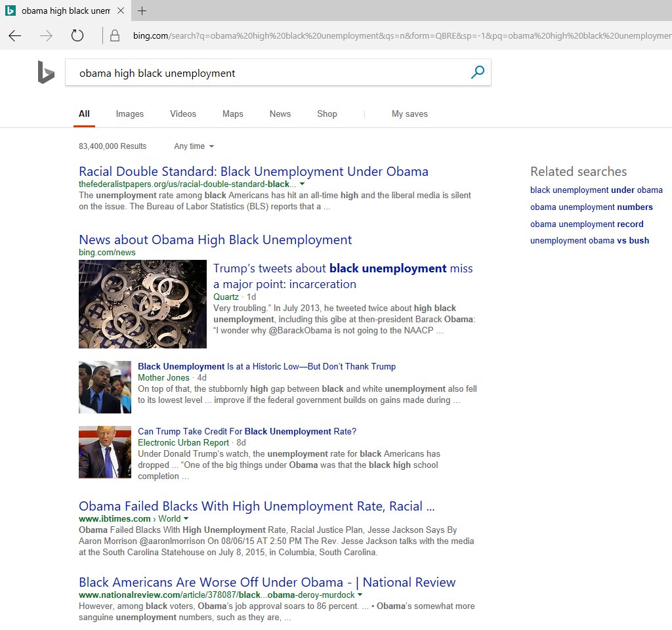Viewport: 672px width, 630px height.
Task: Open National Review 'Black Americans Are Worse Off'
Action: click(267, 583)
